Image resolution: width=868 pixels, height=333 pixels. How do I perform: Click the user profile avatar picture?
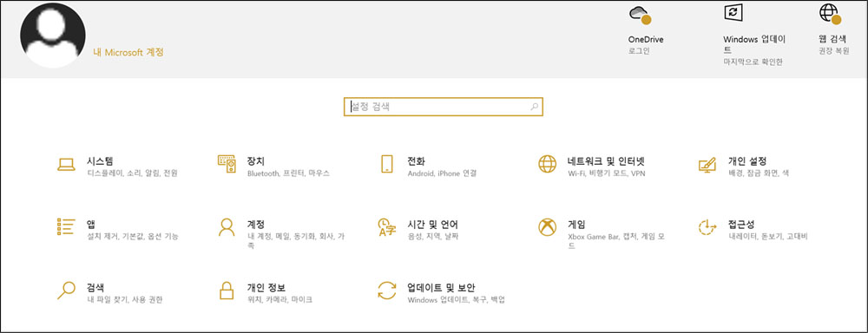pyautogui.click(x=53, y=36)
